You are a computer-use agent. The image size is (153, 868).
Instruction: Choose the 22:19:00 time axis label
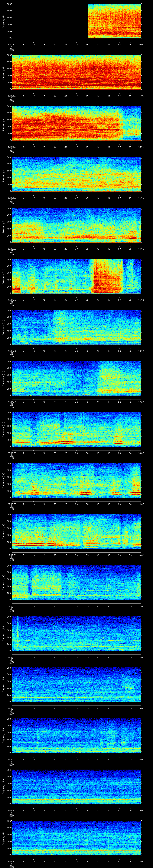[x=12, y=555]
